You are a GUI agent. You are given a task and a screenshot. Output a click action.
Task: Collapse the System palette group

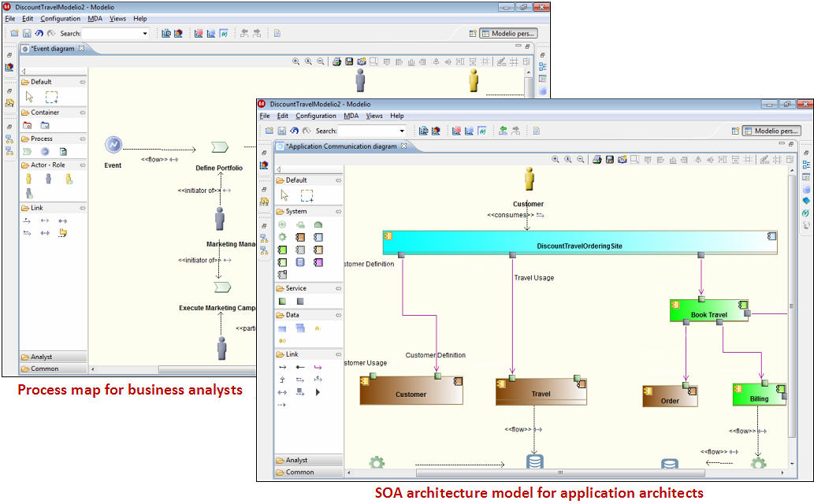[339, 211]
